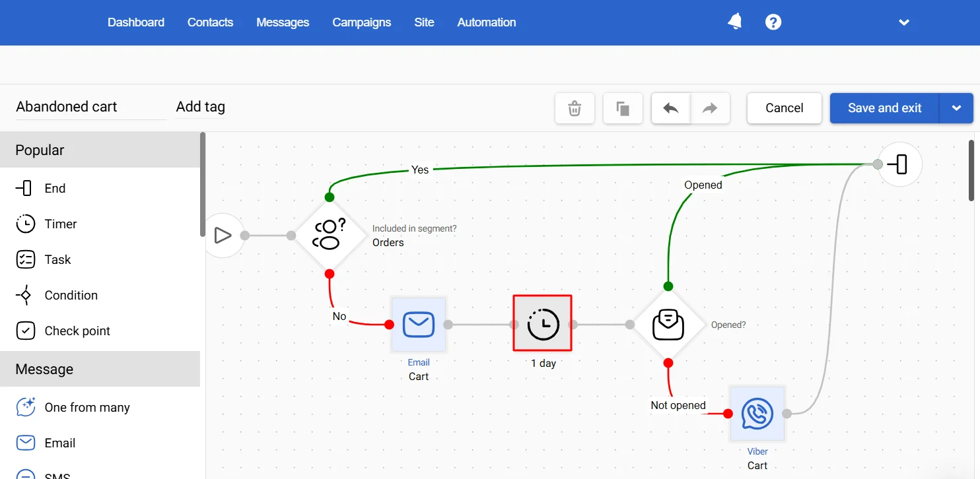
Task: Open the Site menu
Action: click(x=424, y=22)
